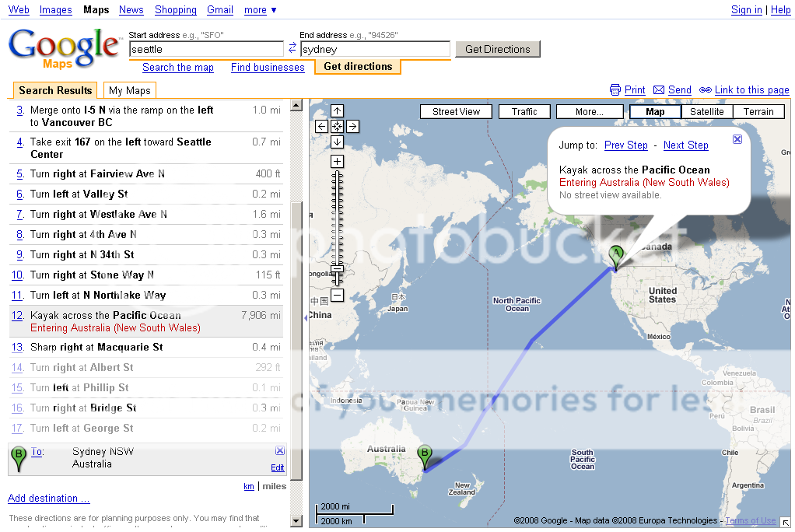Click the pan left arrow on map
The image size is (795, 532).
pos(322,126)
